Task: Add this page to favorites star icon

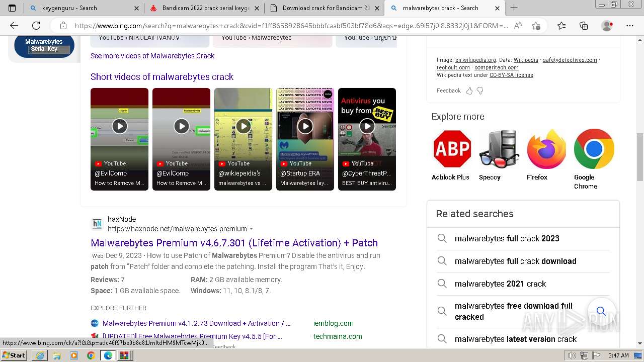Action: pyautogui.click(x=536, y=26)
